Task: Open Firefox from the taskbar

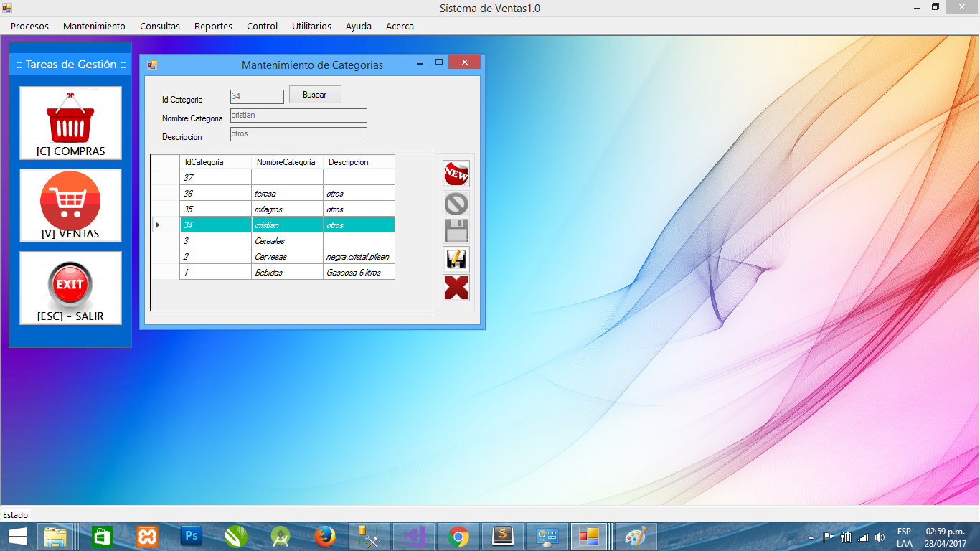Action: (324, 537)
